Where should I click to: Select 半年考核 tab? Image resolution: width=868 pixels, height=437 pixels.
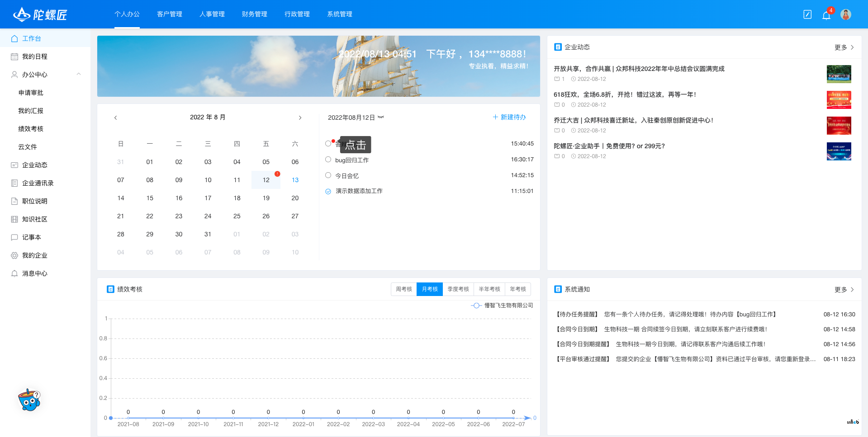point(489,289)
